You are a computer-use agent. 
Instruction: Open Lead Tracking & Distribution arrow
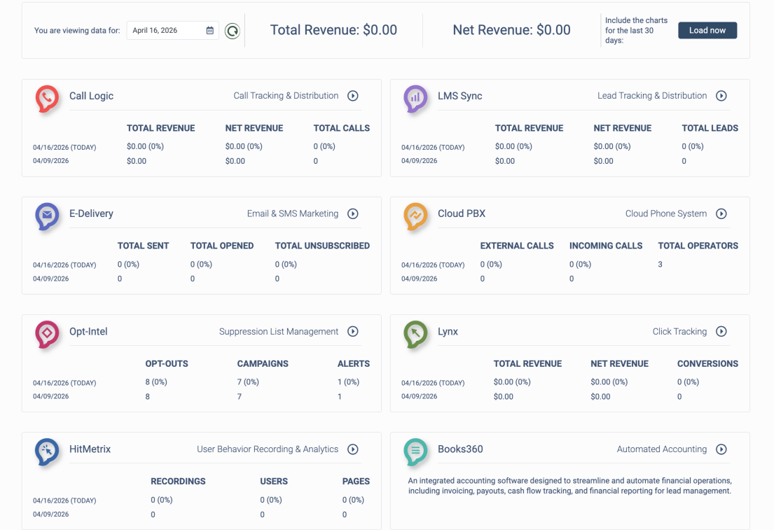721,96
